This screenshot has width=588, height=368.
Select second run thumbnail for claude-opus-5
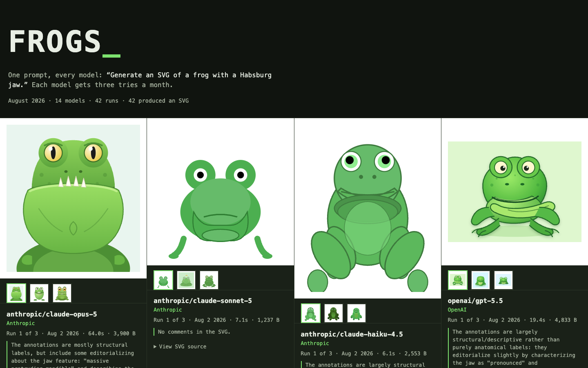coord(39,293)
